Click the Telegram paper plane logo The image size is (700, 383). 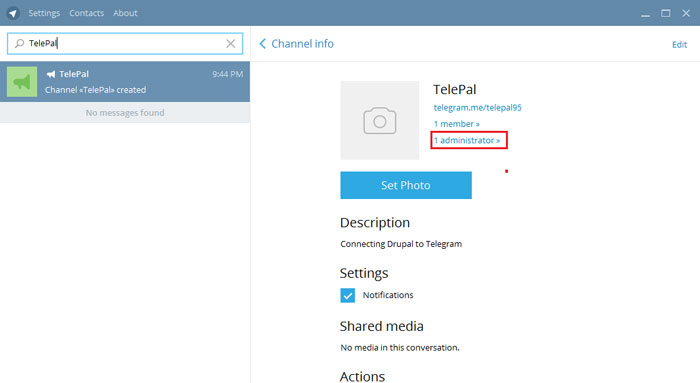coord(13,13)
